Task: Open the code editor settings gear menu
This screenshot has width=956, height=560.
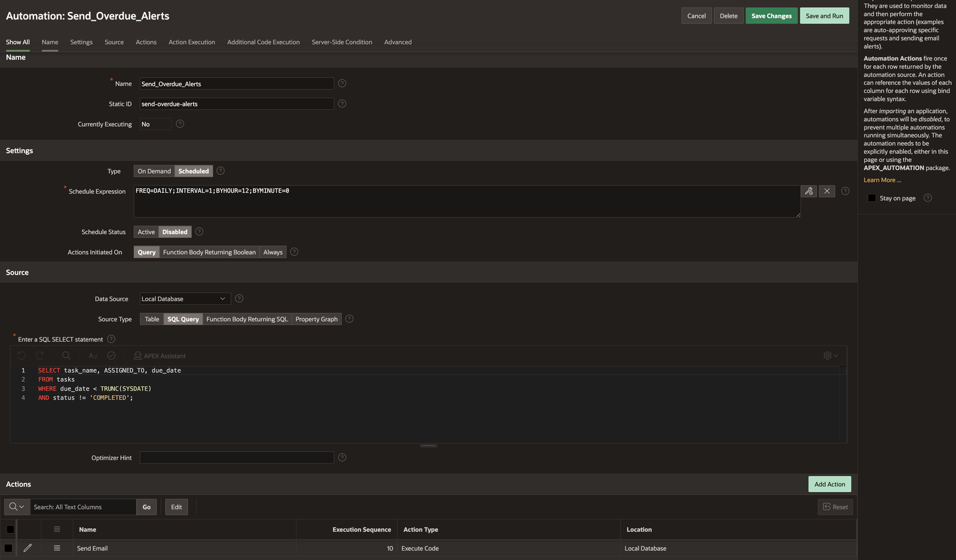Action: point(830,356)
